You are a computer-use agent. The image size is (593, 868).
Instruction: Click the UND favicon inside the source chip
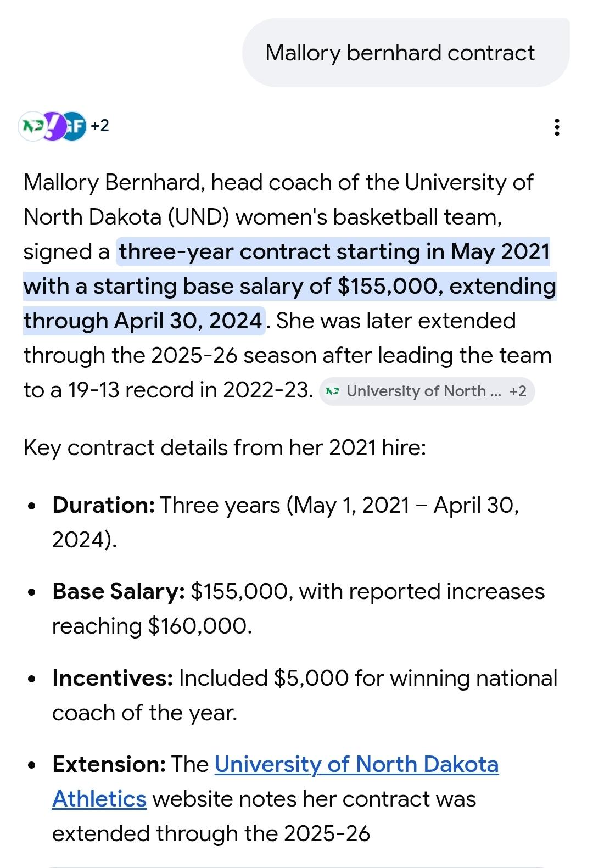332,391
